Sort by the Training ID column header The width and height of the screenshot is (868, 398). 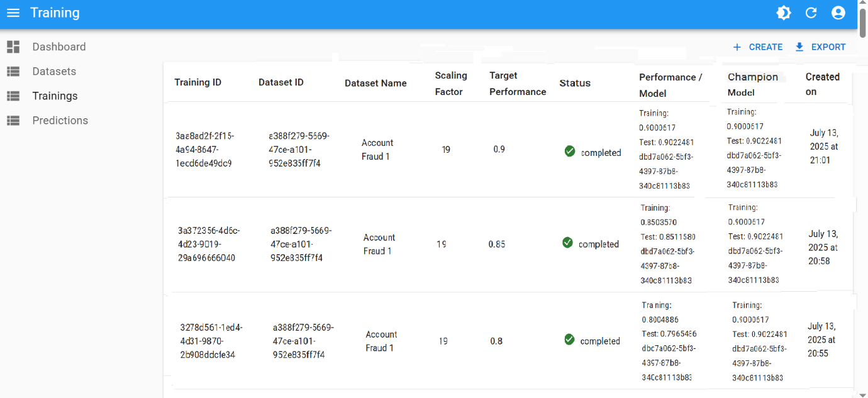198,82
